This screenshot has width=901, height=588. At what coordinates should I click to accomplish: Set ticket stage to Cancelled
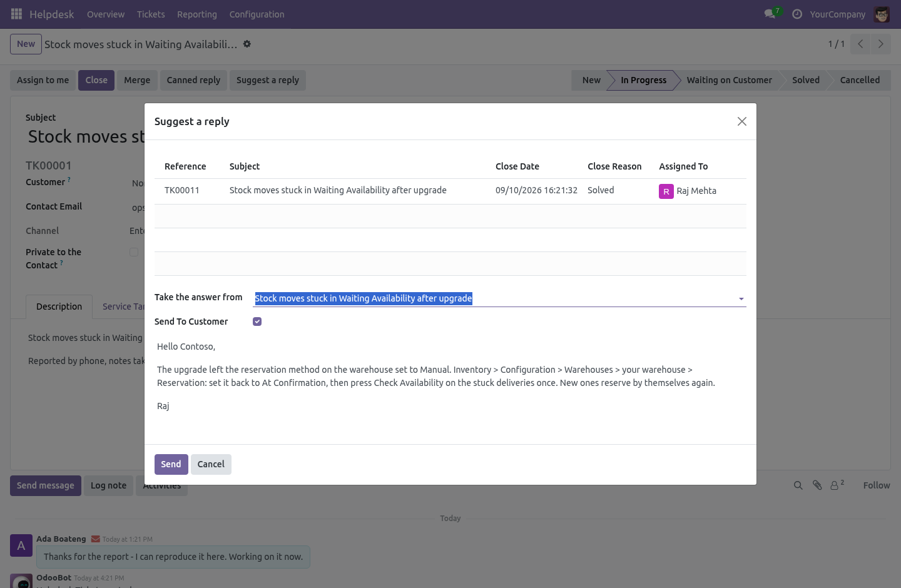[860, 80]
